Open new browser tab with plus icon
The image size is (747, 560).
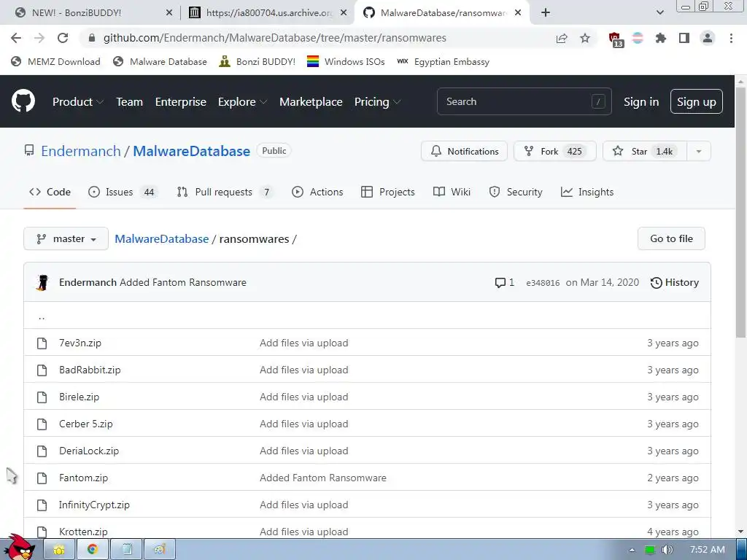coord(546,13)
